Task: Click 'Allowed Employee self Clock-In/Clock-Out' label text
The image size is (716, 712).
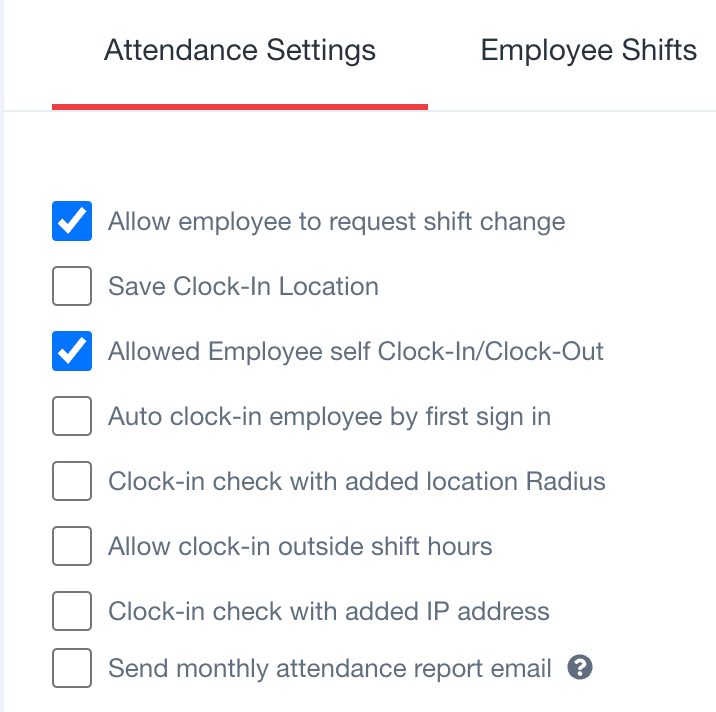Action: click(356, 352)
